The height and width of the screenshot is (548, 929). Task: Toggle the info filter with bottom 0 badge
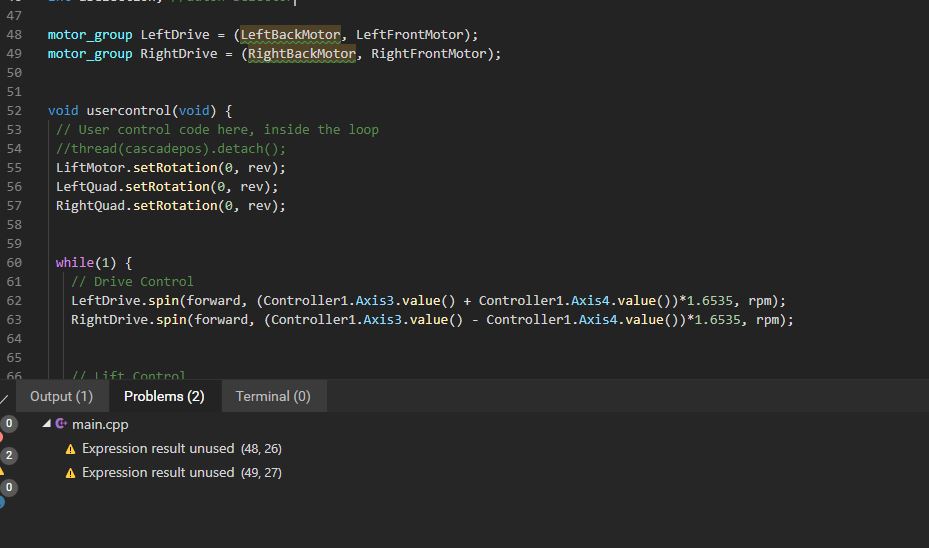pyautogui.click(x=9, y=488)
